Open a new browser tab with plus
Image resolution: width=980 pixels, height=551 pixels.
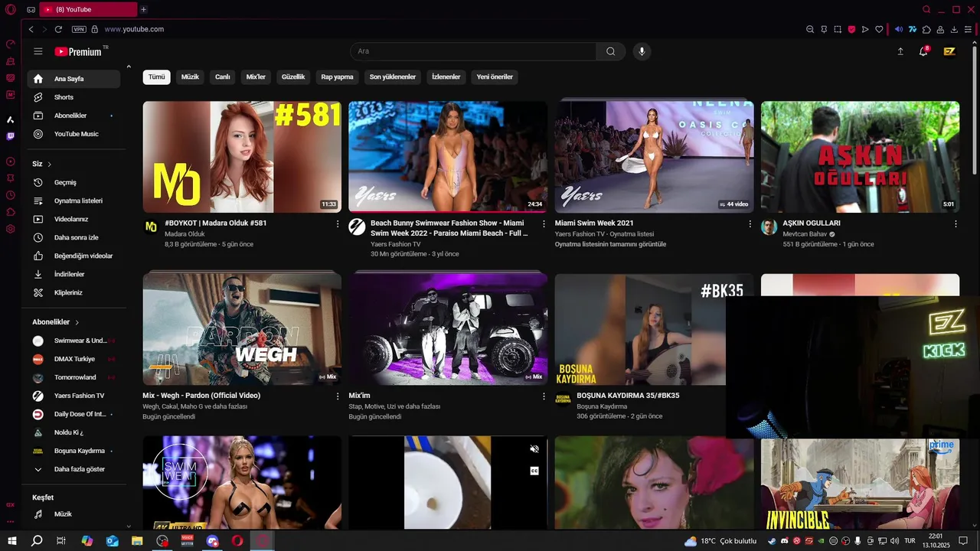click(143, 9)
